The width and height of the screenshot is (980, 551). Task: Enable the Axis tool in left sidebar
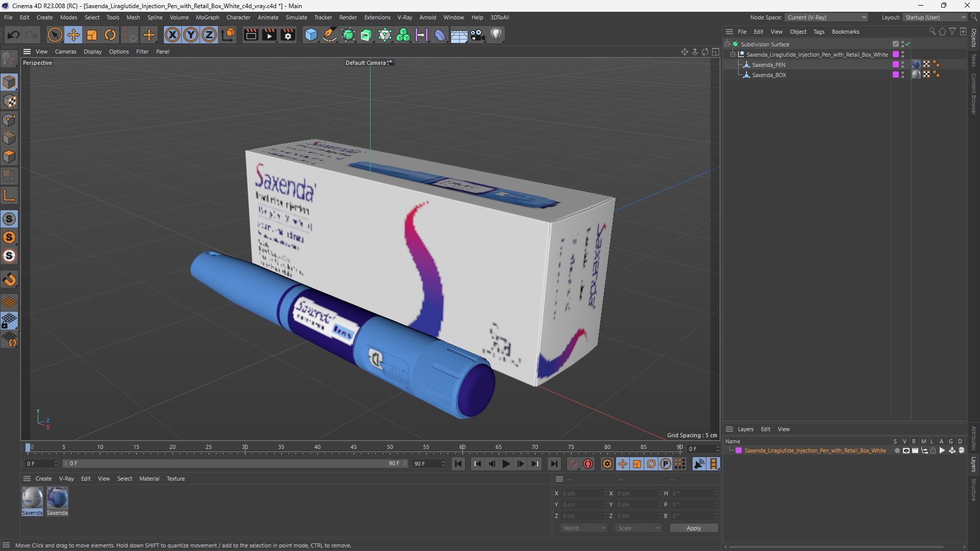click(x=9, y=195)
